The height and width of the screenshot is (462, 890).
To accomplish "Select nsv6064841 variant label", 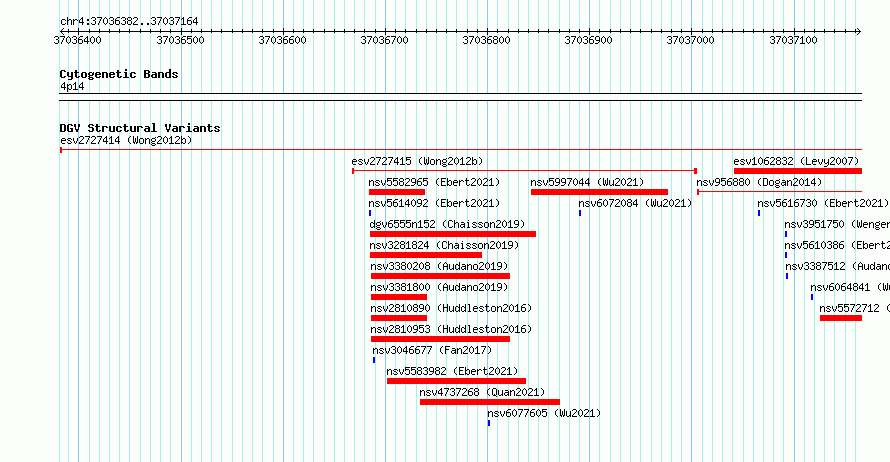I will point(850,287).
